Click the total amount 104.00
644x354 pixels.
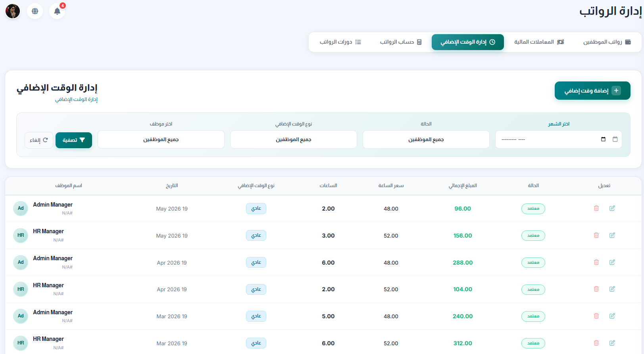point(463,289)
